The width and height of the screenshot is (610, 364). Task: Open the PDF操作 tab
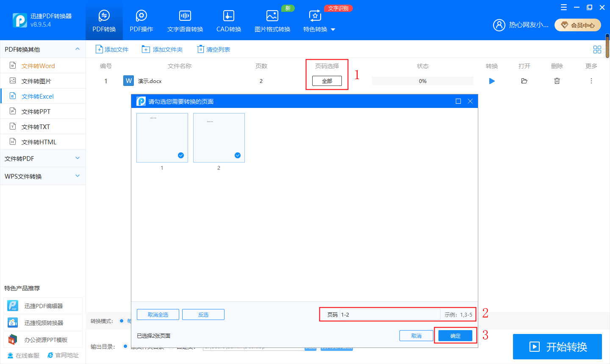pyautogui.click(x=141, y=21)
